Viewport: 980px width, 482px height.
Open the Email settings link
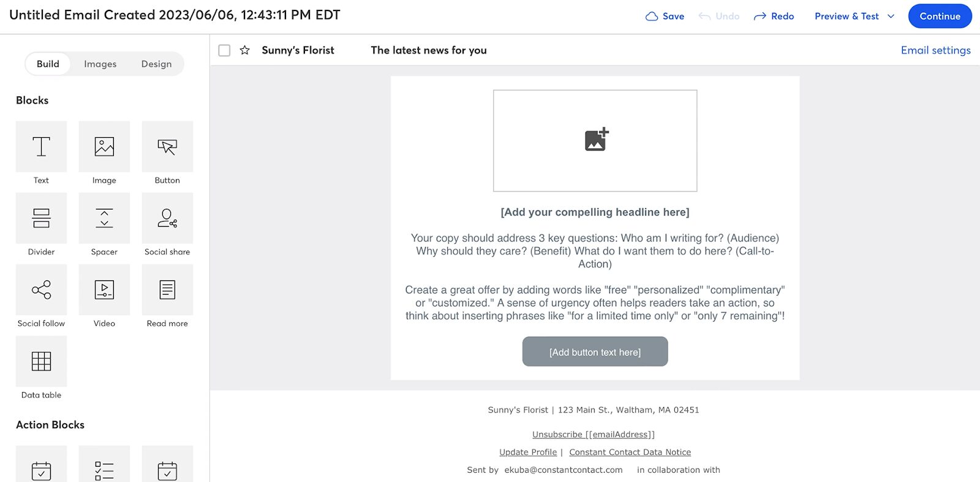point(935,50)
